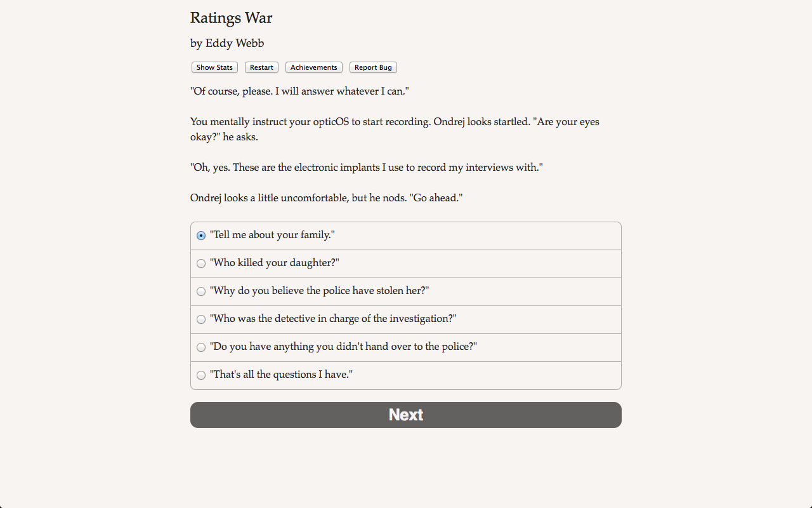Open the Show Stats panel
The height and width of the screenshot is (508, 812).
coord(214,67)
